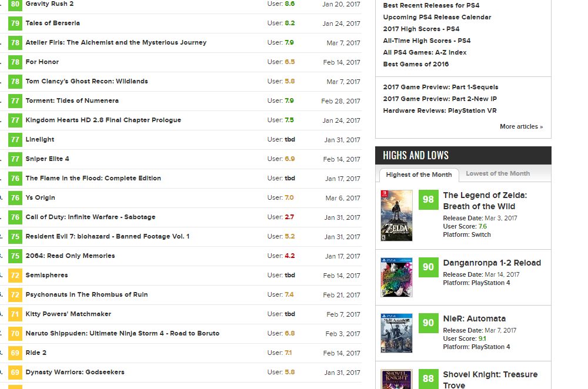Open the Danganronpa 1-2 Reload cover thumbnail
Viewport: 588px width, 389px height.
coord(396,277)
